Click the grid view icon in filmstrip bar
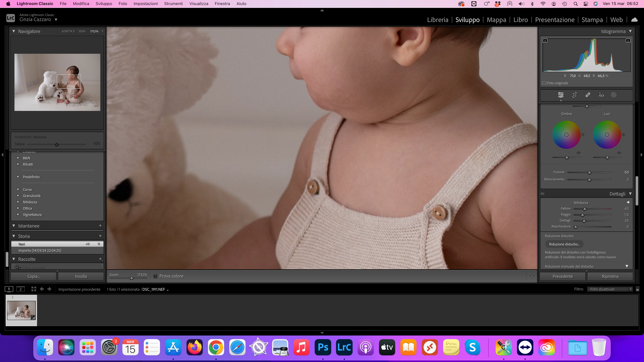This screenshot has height=362, width=644. point(34,289)
